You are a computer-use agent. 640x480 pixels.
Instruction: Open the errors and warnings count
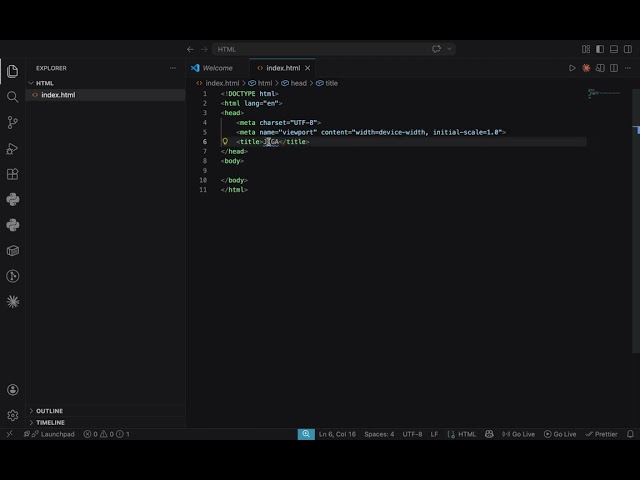pos(107,434)
